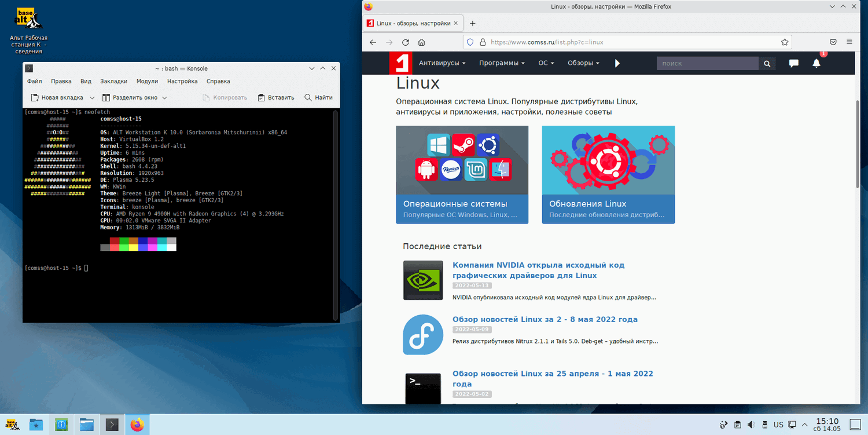Click the NVIDIA article thumbnail
The width and height of the screenshot is (868, 435).
tap(423, 280)
